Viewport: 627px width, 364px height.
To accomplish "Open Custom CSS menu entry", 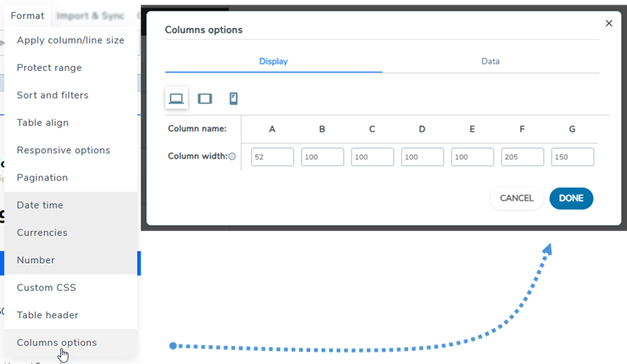I will [46, 288].
